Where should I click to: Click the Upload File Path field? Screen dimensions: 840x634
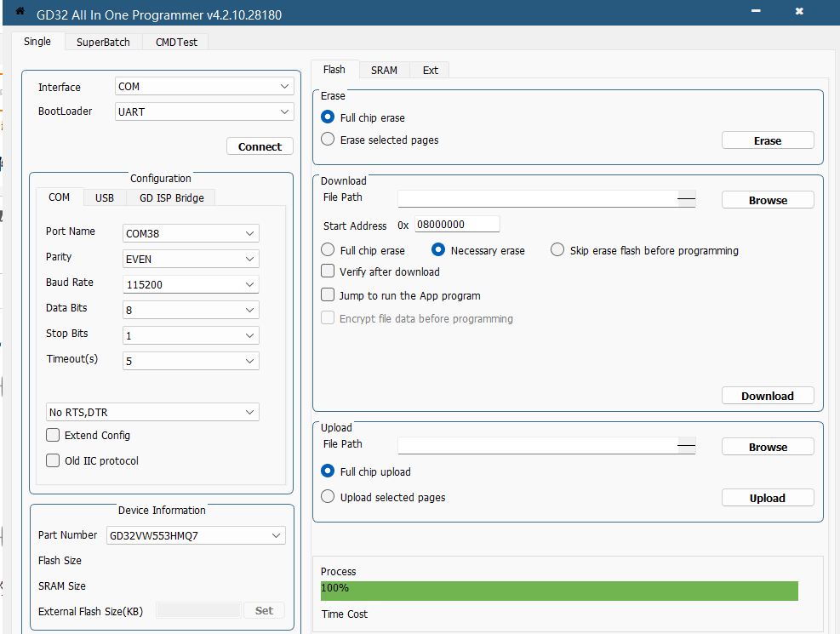pyautogui.click(x=537, y=446)
